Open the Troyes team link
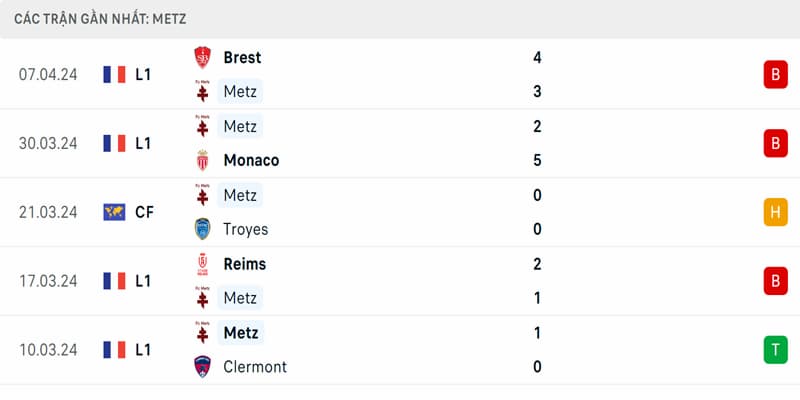 tap(245, 230)
